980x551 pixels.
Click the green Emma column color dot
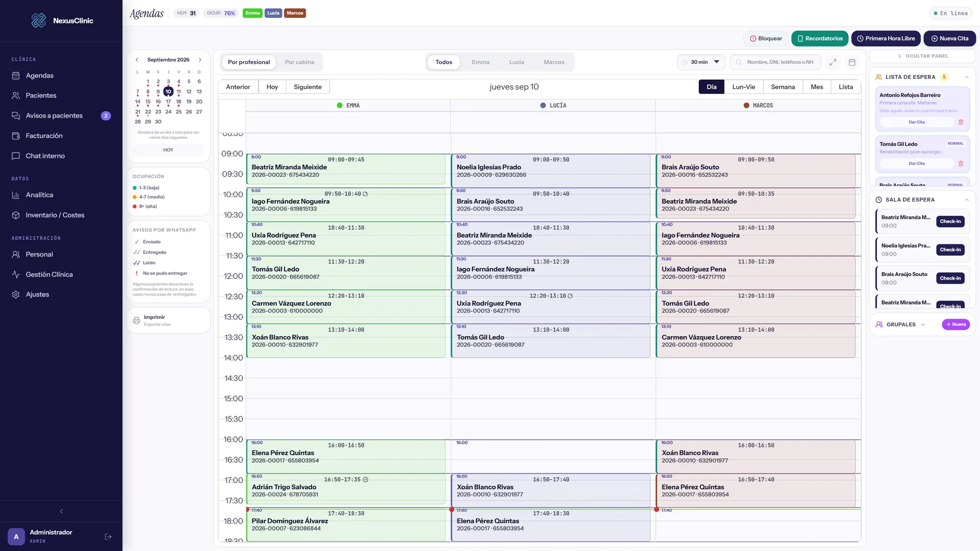(339, 106)
